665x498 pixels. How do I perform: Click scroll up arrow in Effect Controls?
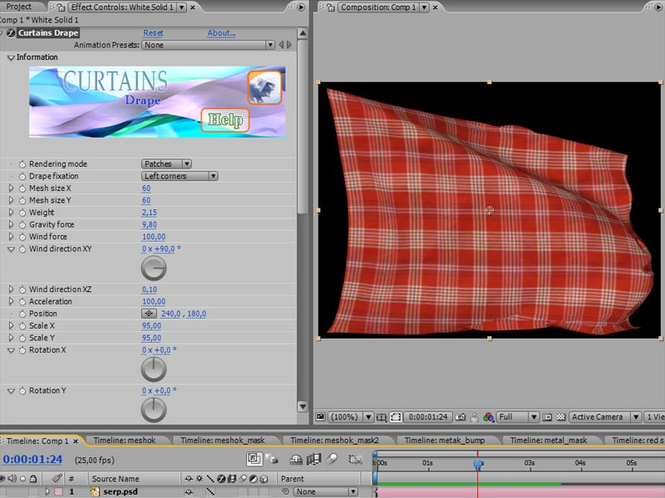302,34
